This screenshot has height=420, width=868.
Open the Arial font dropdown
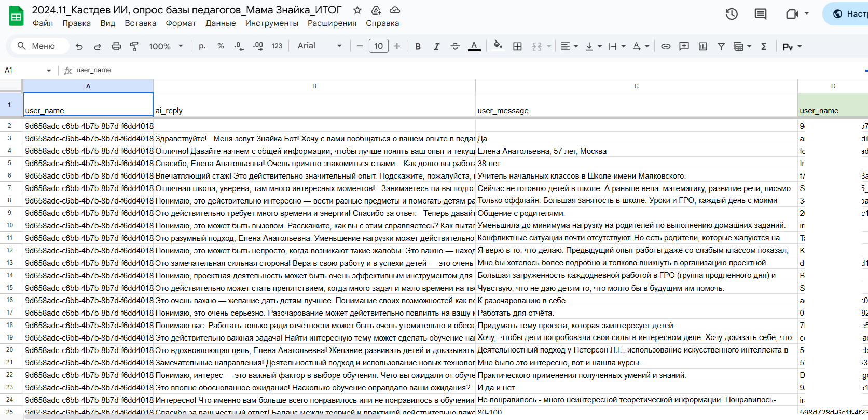click(320, 46)
